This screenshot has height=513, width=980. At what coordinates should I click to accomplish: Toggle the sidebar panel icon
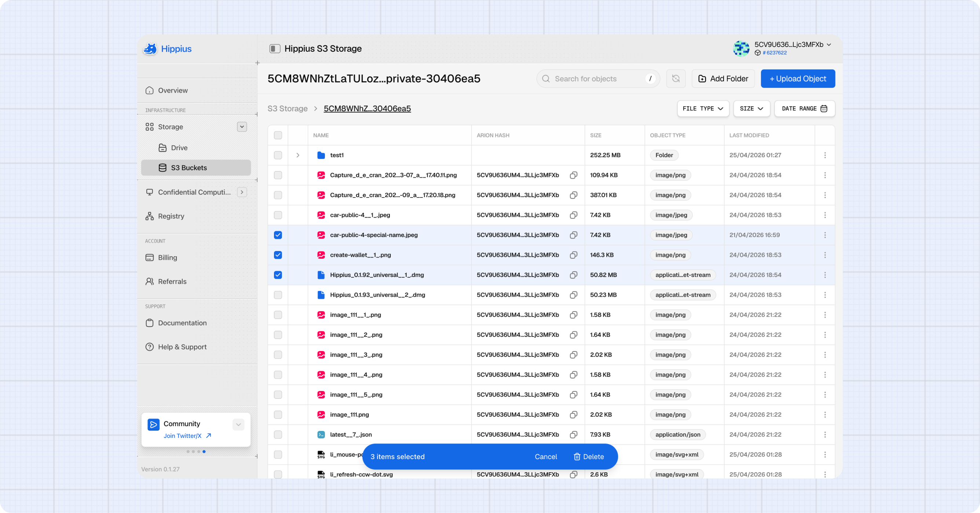[275, 49]
